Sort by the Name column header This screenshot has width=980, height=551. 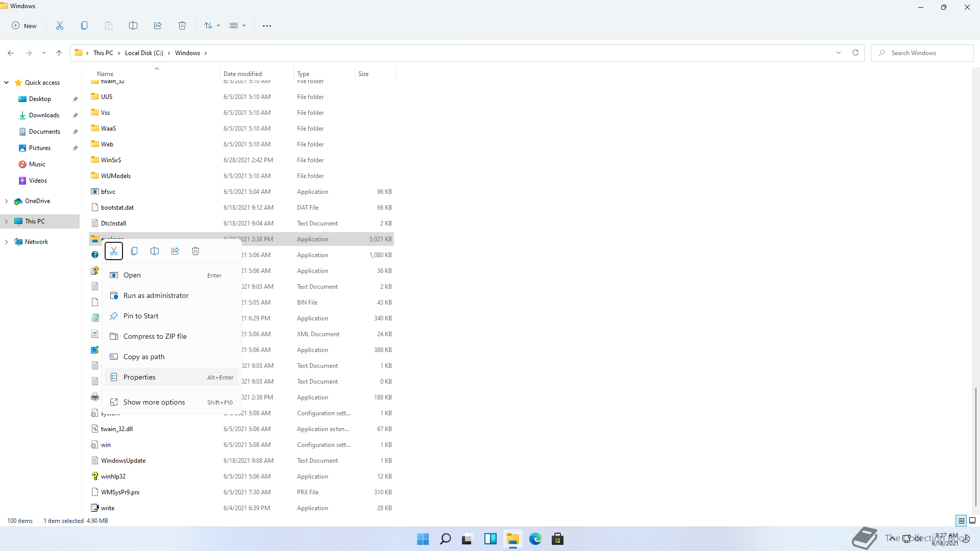(x=156, y=74)
